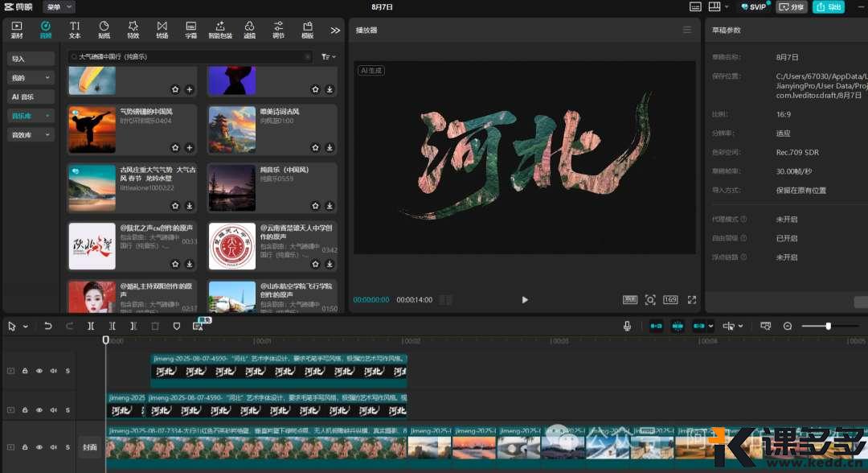Screen dimensions: 868x473
Task: Switch to the 文本 text tab
Action: click(x=75, y=30)
